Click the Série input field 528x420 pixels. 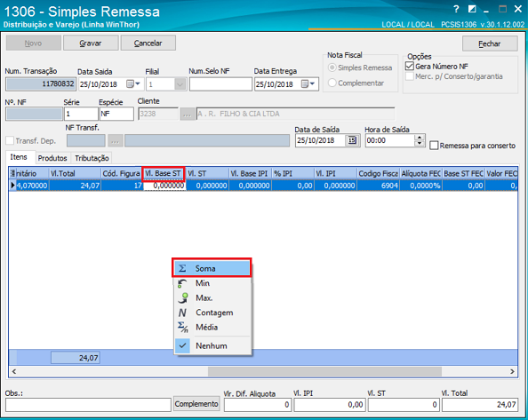point(81,114)
